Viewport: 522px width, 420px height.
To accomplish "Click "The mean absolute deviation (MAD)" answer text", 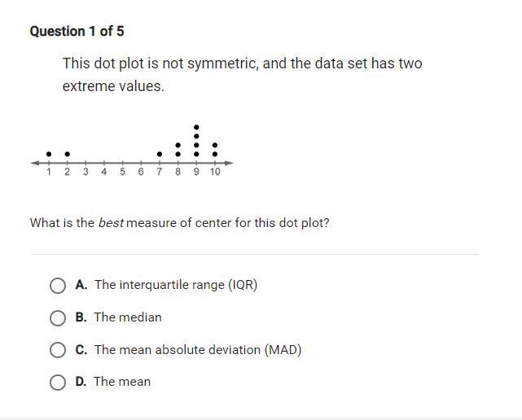I will (x=197, y=350).
